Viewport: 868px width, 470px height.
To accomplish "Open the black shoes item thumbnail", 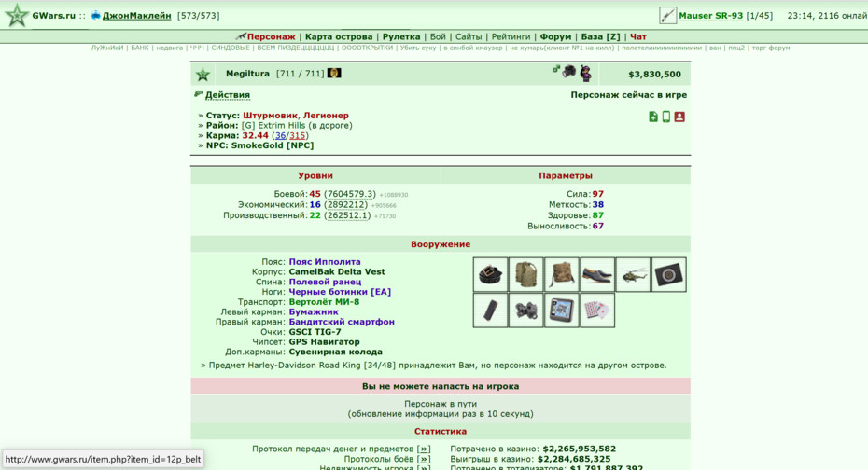I will click(x=596, y=274).
